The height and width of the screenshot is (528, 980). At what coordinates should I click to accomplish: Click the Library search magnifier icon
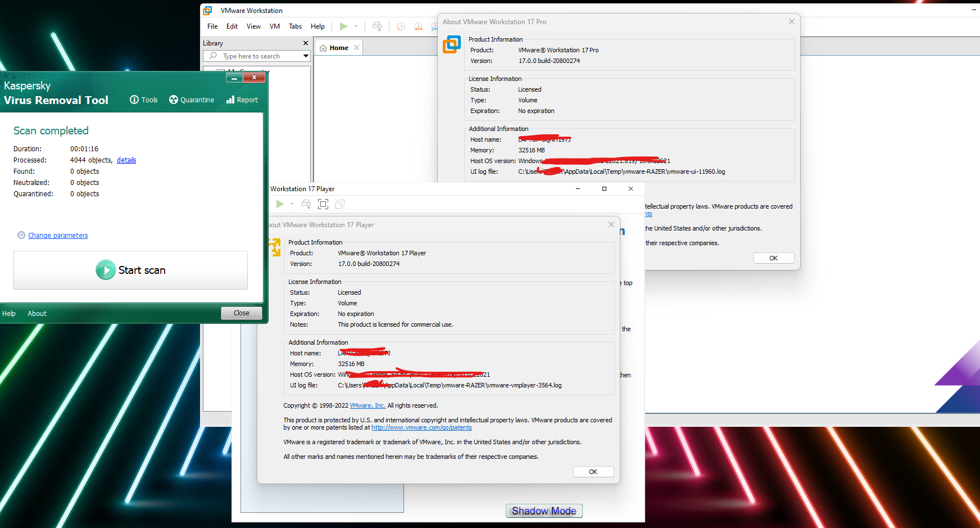coord(213,56)
